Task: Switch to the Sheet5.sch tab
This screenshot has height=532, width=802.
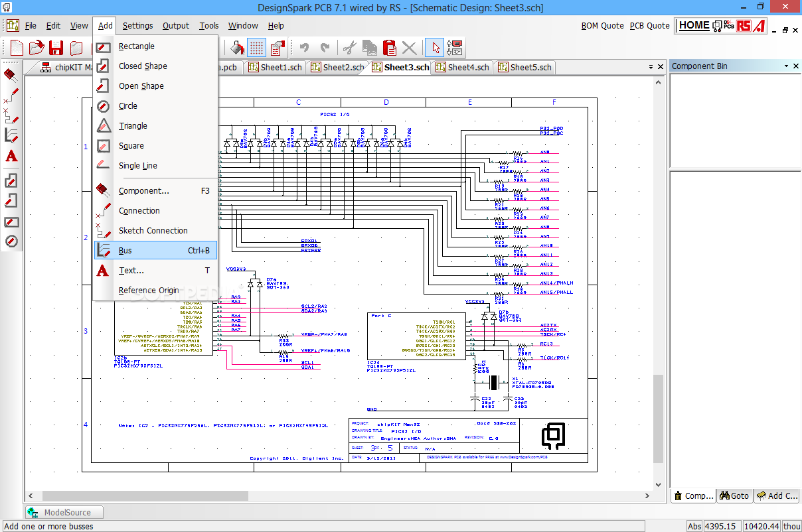Action: [525, 67]
